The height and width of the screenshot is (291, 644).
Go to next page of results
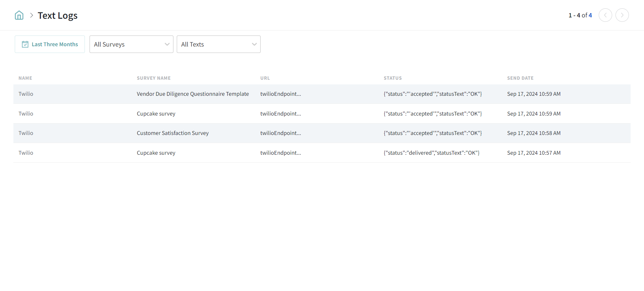click(x=622, y=15)
